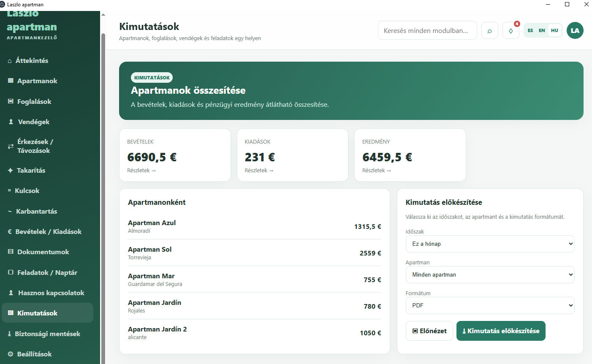This screenshot has width=592, height=364.
Task: Click the Apartman Sol entry
Action: point(255,253)
